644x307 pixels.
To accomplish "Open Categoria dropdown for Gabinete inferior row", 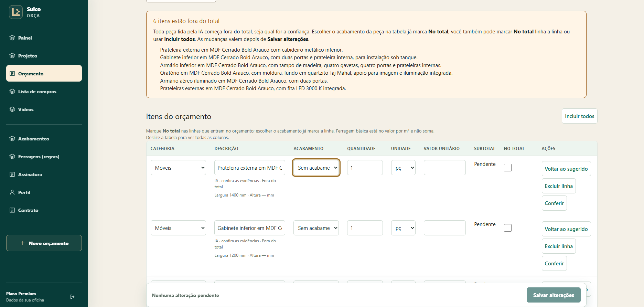I will tap(178, 228).
